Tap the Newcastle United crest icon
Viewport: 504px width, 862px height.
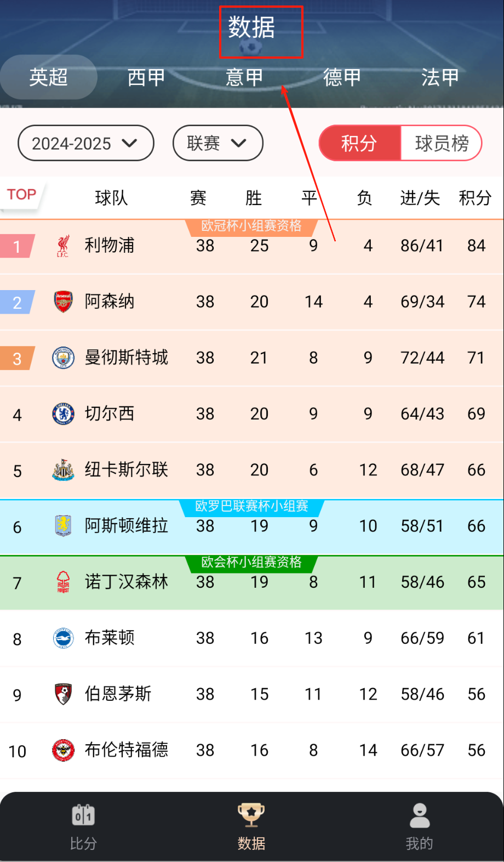pyautogui.click(x=64, y=470)
